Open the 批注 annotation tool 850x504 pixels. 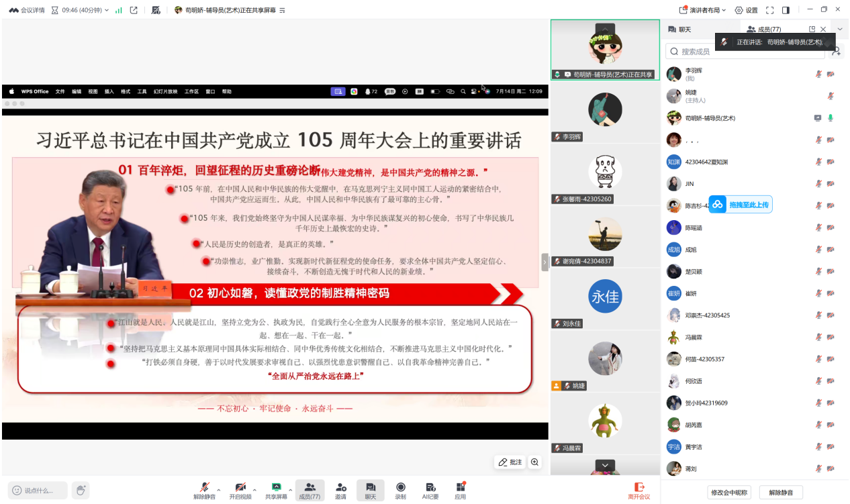(510, 462)
